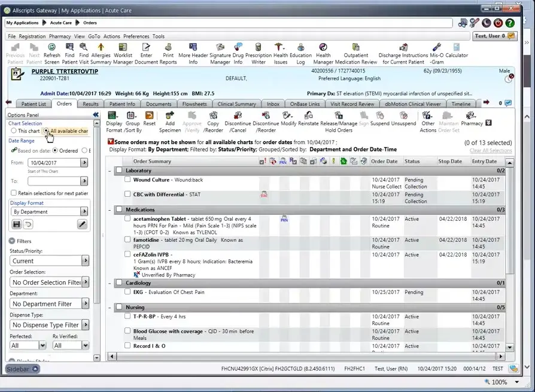This screenshot has height=392, width=535.
Task: Switch to the Flowsheets tab
Action: [x=195, y=104]
